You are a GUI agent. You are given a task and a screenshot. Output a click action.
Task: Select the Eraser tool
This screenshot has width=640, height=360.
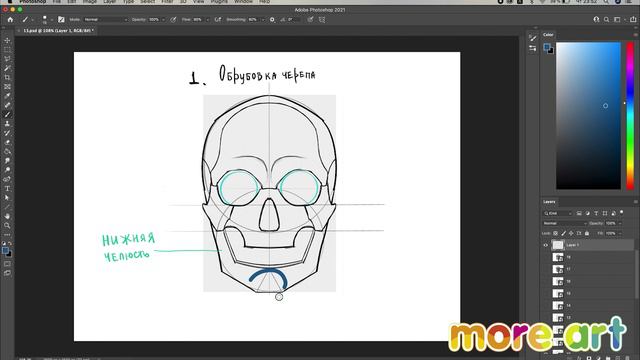[7, 142]
